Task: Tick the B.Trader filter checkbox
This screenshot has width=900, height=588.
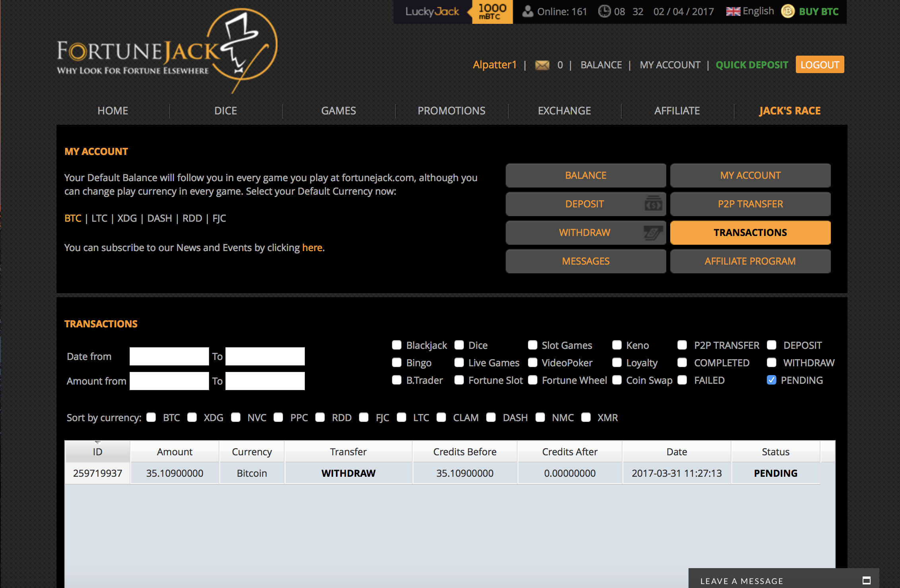Action: click(397, 380)
